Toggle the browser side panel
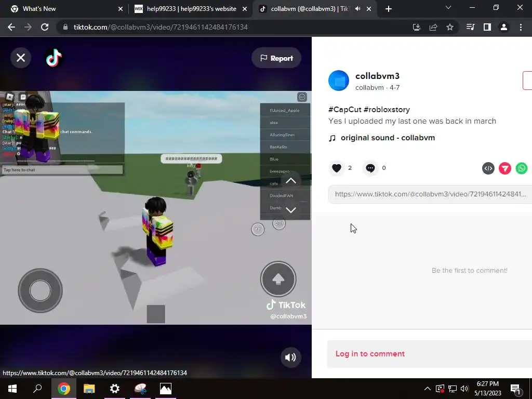Image resolution: width=532 pixels, height=399 pixels. pos(487,27)
